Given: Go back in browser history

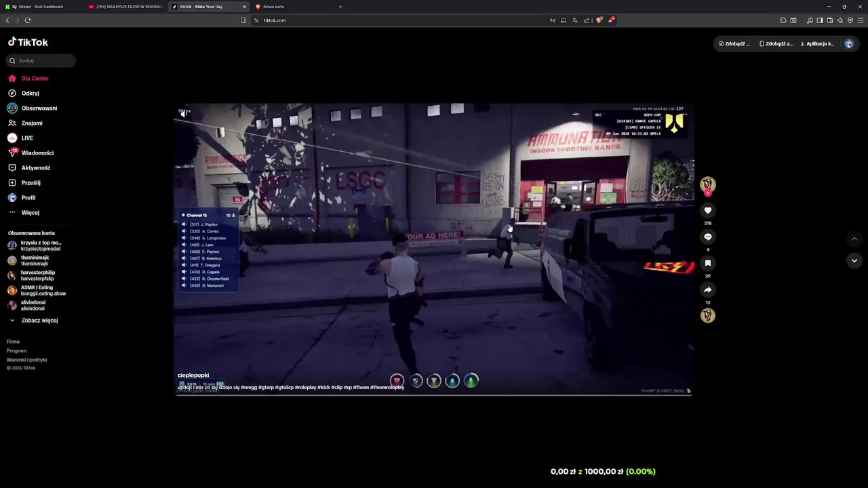Looking at the screenshot, I should click(7, 20).
